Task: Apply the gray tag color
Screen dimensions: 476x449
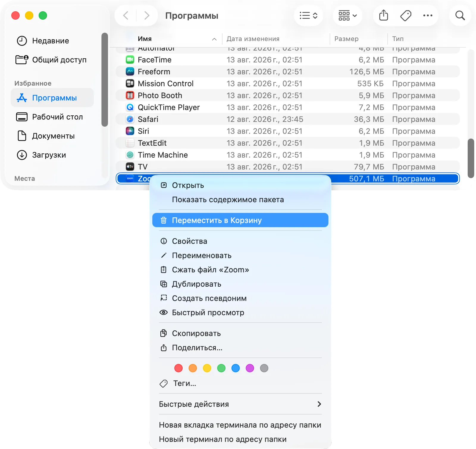Action: click(x=264, y=368)
